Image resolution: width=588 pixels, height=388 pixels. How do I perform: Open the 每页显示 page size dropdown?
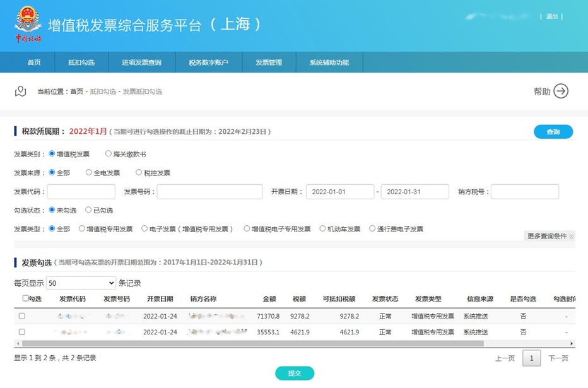[81, 283]
